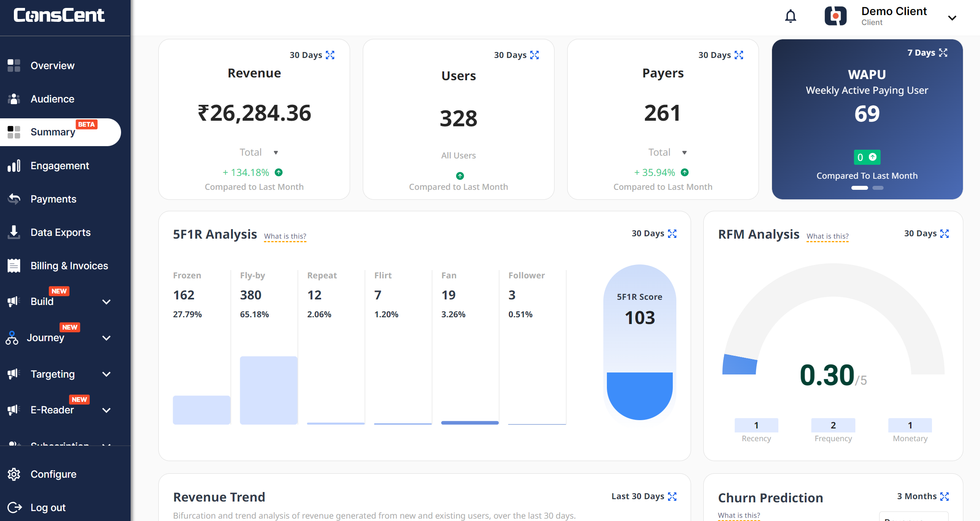Click the Log out label
This screenshot has width=980, height=521.
[x=48, y=507]
